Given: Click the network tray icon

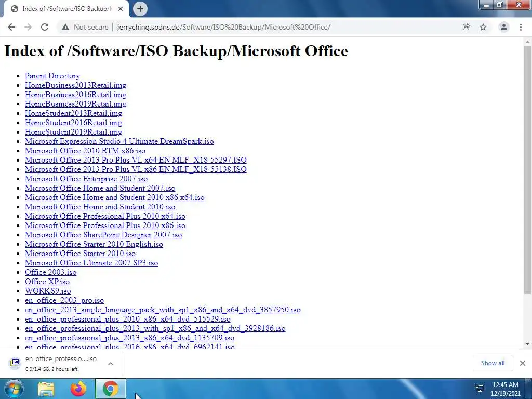Looking at the screenshot, I should (x=480, y=389).
